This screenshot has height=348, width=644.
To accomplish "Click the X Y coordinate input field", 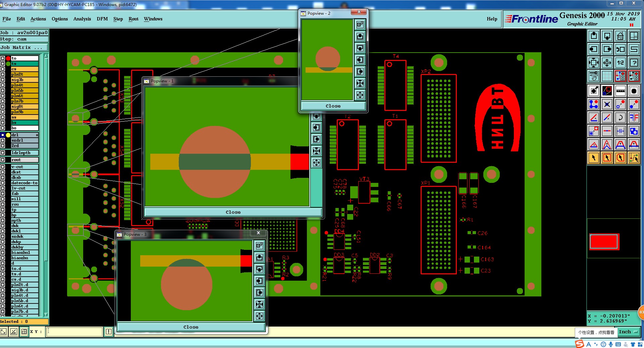I will [74, 332].
